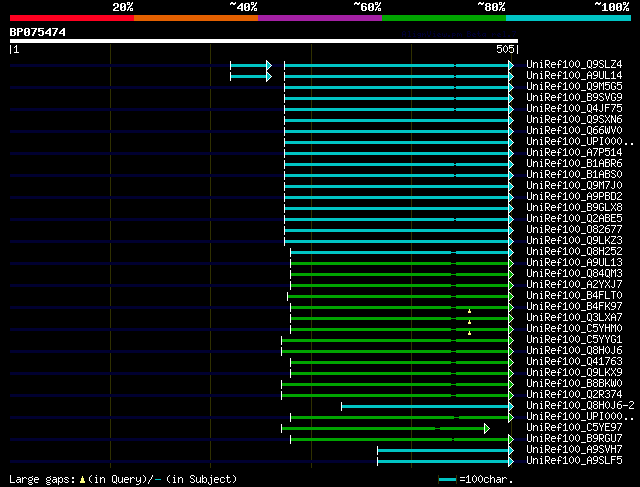Click the Large gaps legend text
Image resolution: width=640 pixels, height=487 pixels.
point(123,479)
